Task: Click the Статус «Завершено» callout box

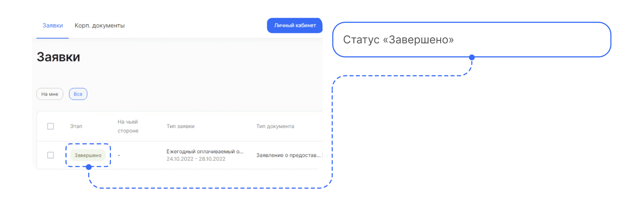Action: click(x=471, y=40)
